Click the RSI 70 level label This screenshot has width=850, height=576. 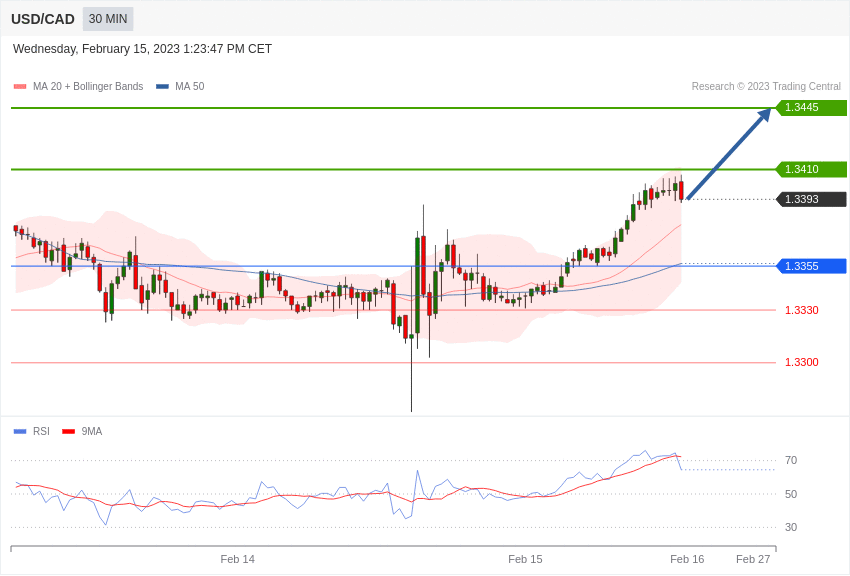(x=791, y=460)
